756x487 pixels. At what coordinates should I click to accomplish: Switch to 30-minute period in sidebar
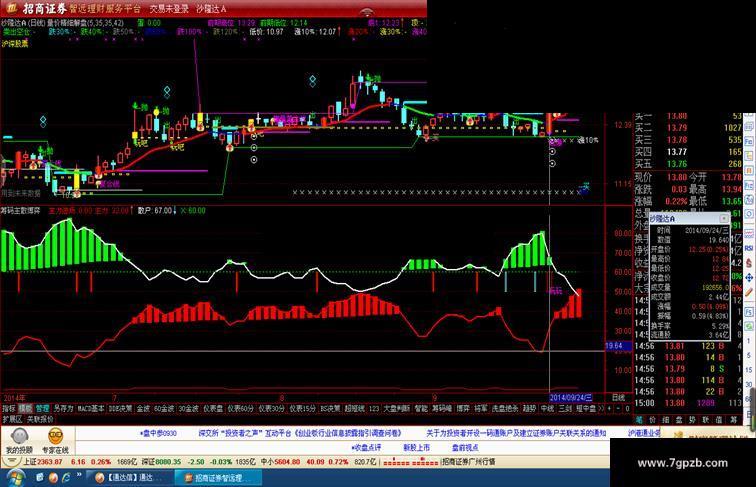coord(749,384)
